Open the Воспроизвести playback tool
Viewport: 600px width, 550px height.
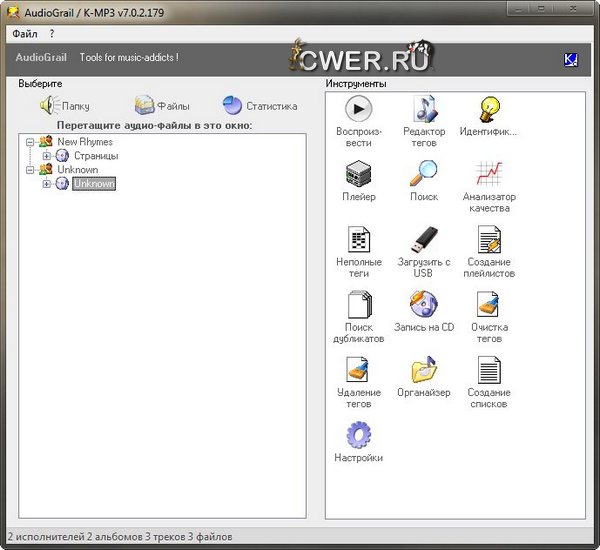358,108
